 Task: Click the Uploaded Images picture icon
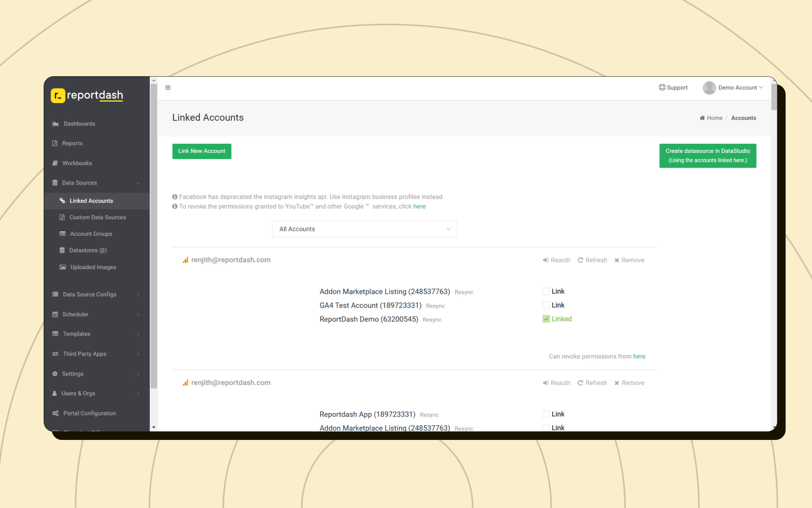62,267
